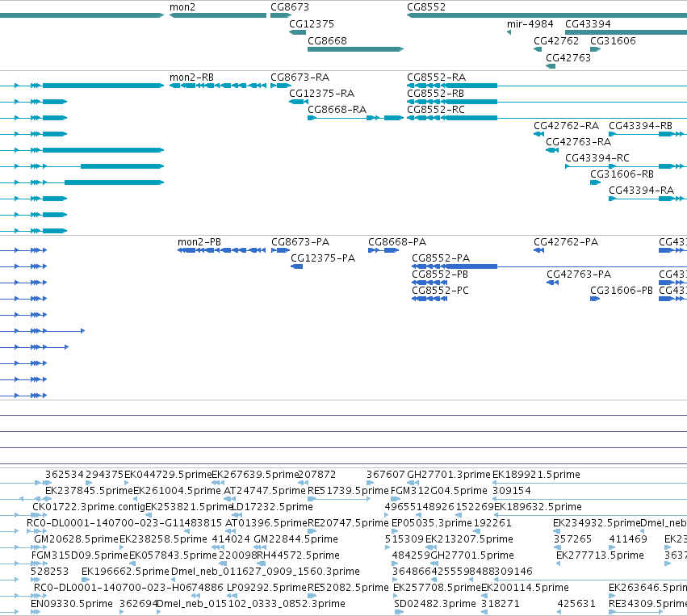
Task: Select EST EK257708.5prime label
Action: coord(437,588)
